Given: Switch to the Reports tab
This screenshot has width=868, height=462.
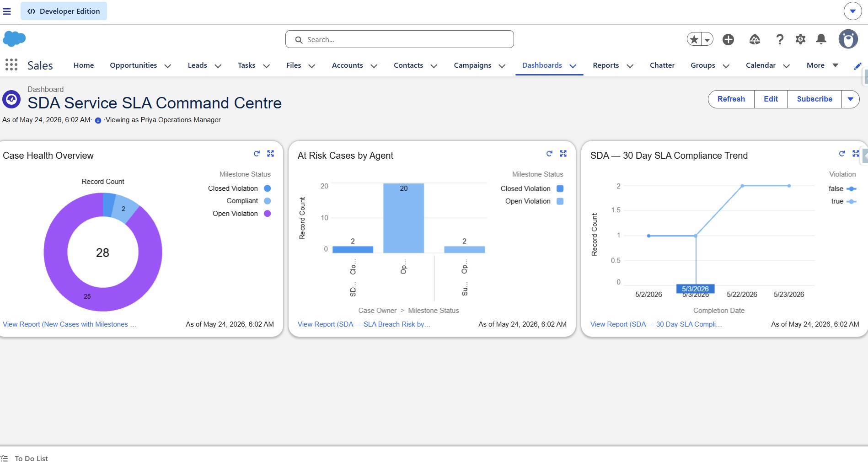Looking at the screenshot, I should pos(606,65).
